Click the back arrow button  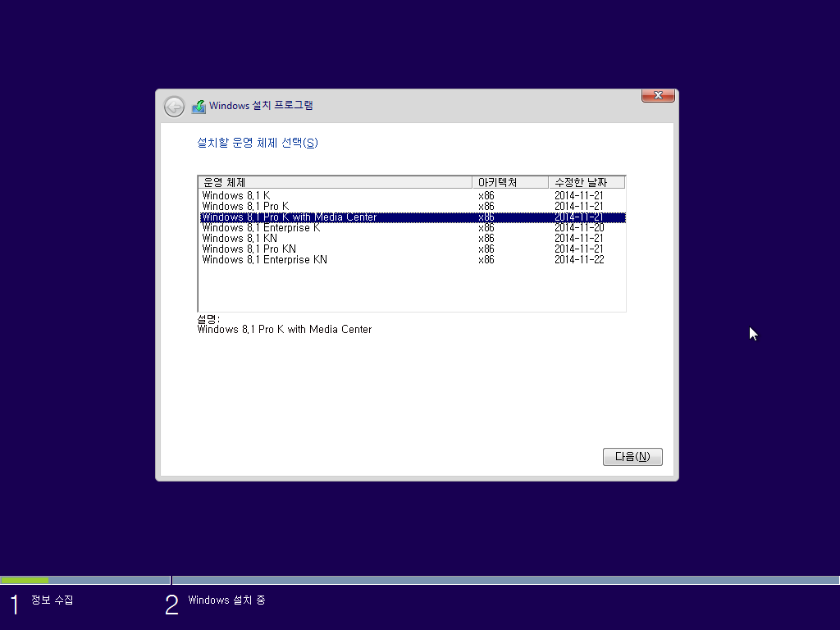click(x=174, y=107)
